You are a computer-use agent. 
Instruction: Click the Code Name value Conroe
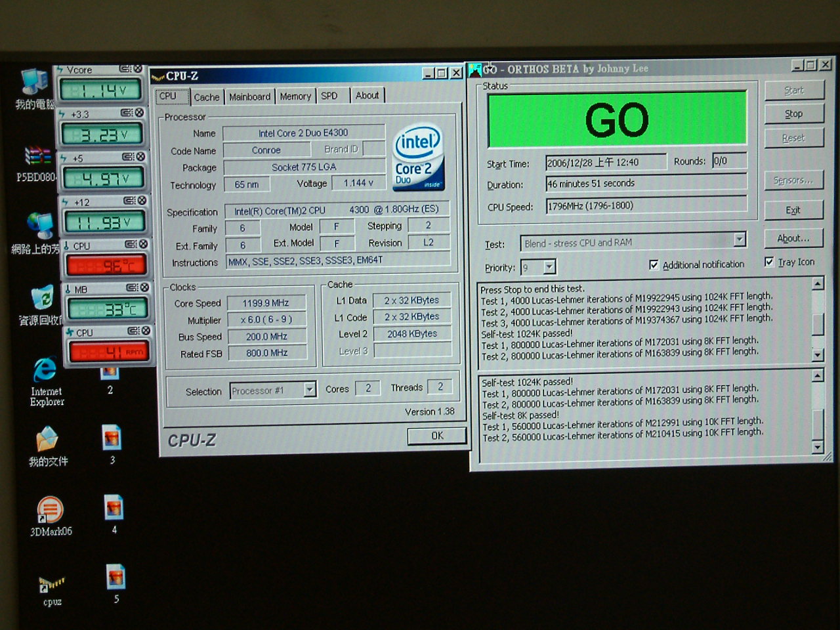[x=266, y=150]
